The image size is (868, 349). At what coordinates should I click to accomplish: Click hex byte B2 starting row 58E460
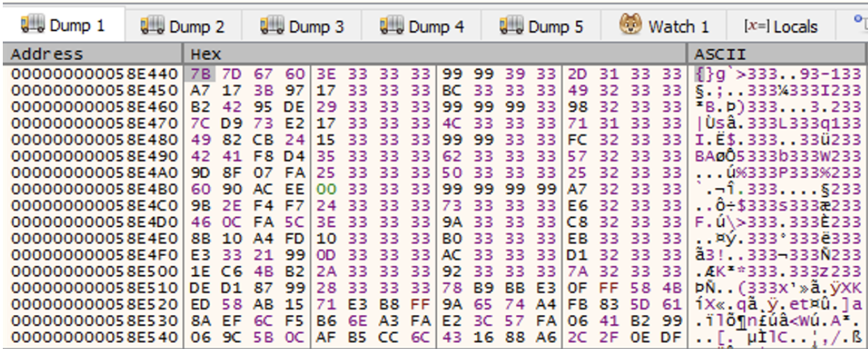pos(200,107)
